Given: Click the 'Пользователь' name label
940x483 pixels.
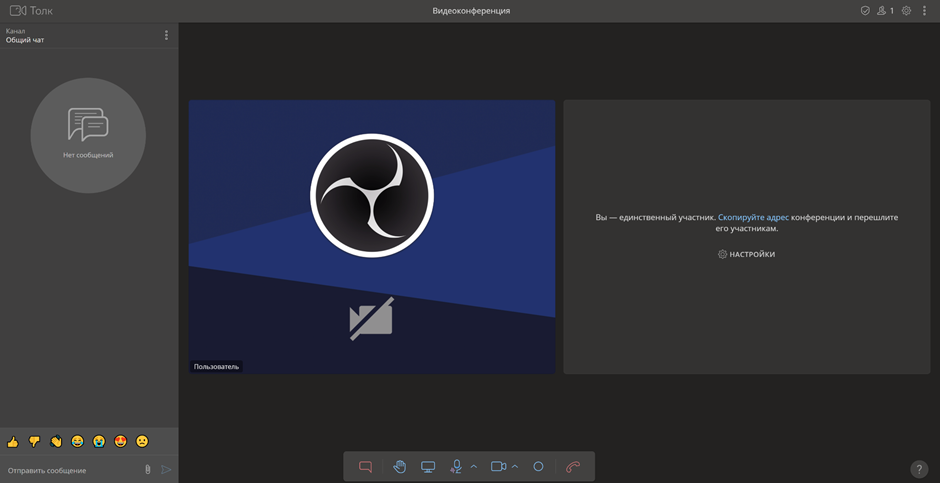Looking at the screenshot, I should (216, 366).
